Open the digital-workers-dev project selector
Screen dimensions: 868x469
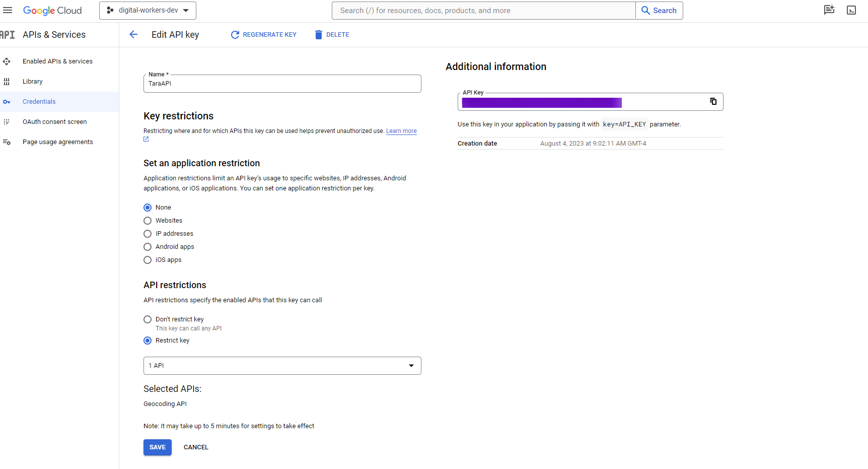point(148,11)
